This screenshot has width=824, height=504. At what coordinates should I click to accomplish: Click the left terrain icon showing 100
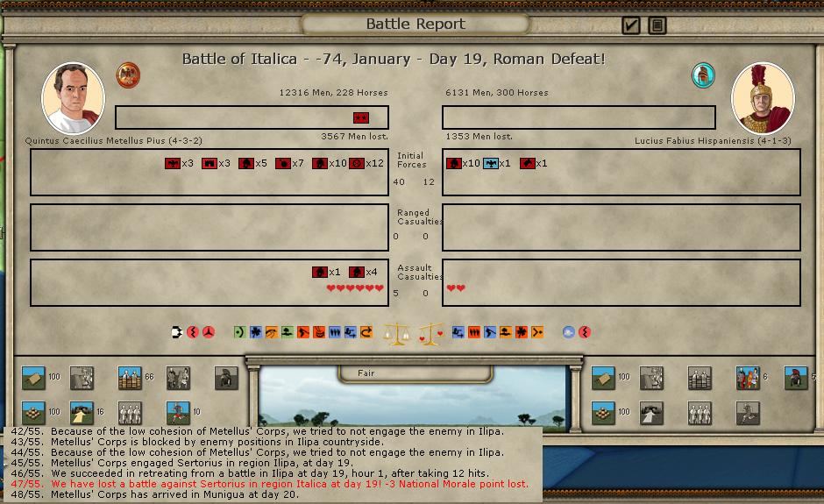(34, 378)
